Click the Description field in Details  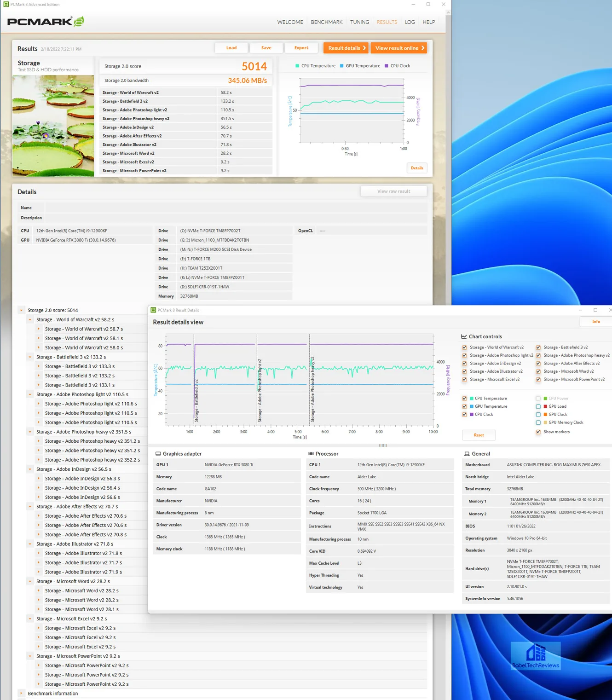[x=236, y=218]
